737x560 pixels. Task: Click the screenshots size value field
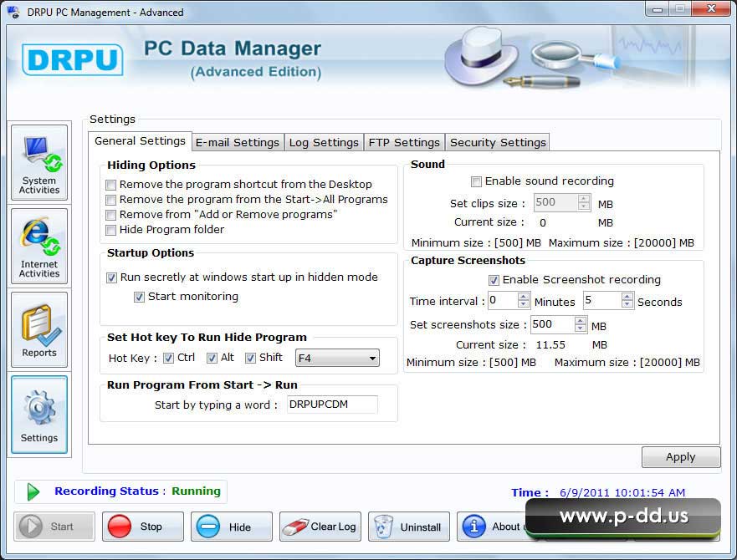coord(553,324)
